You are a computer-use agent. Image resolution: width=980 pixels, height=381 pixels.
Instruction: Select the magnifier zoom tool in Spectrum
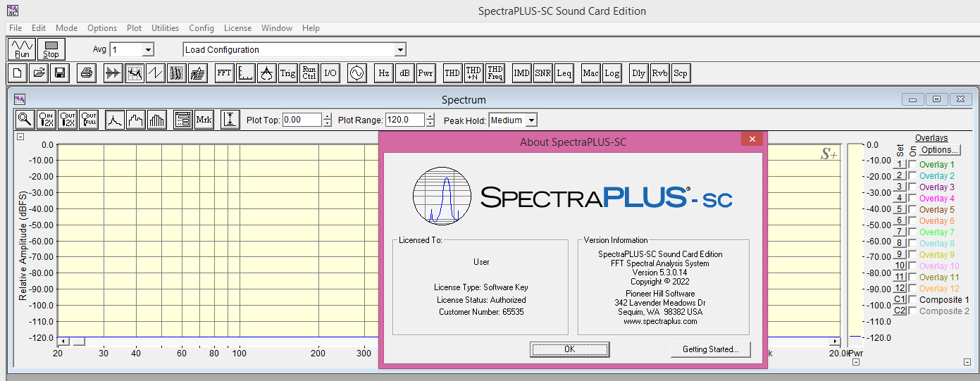point(25,120)
